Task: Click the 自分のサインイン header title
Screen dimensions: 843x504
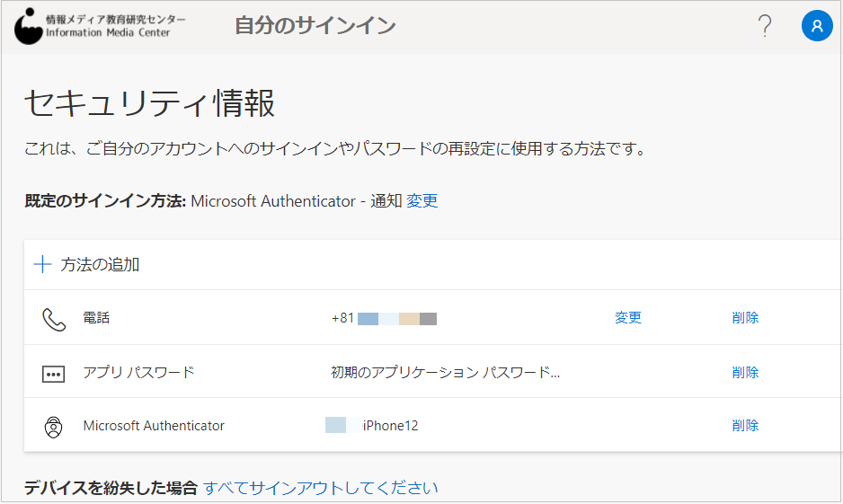Action: (315, 26)
